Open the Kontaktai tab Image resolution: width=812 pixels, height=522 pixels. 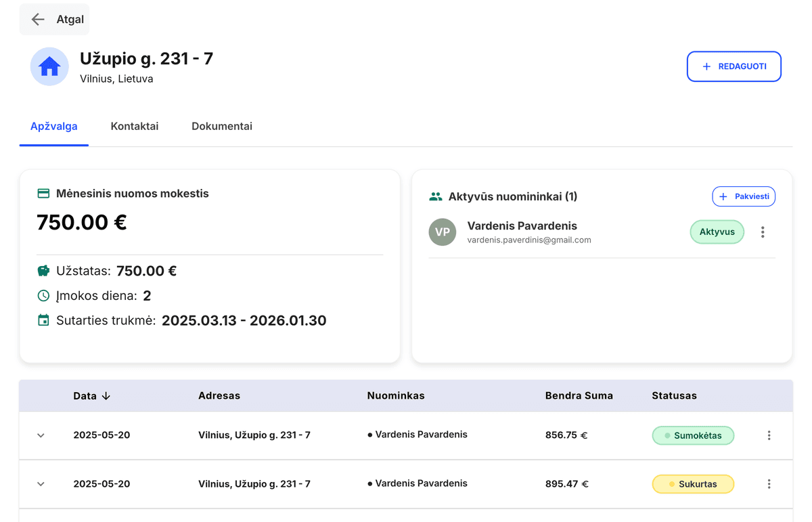pos(135,127)
